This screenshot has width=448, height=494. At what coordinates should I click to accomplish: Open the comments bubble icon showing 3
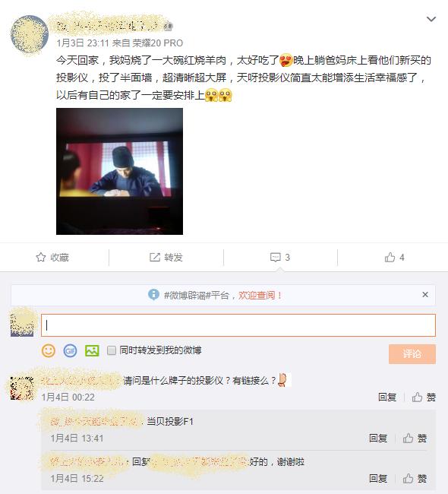[x=275, y=258]
